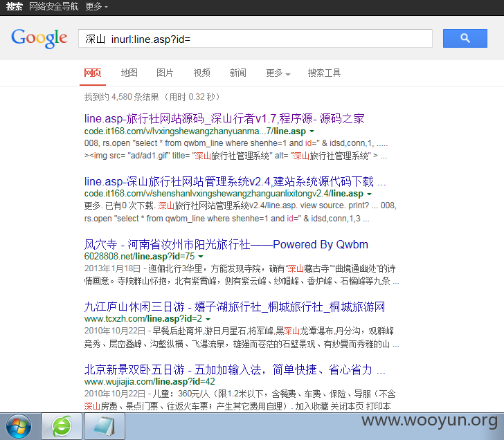
Task: Switch to the 图片 tab
Action: point(165,73)
